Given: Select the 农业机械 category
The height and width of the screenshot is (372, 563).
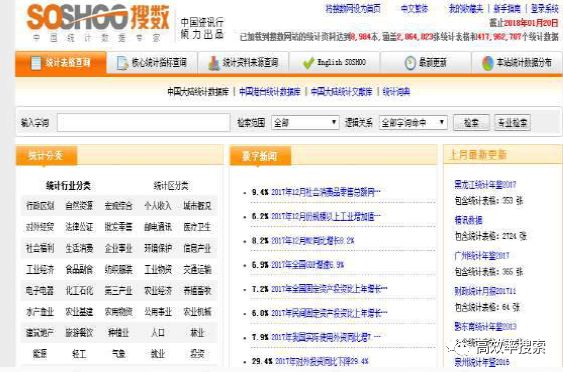Looking at the screenshot, I should tap(197, 312).
